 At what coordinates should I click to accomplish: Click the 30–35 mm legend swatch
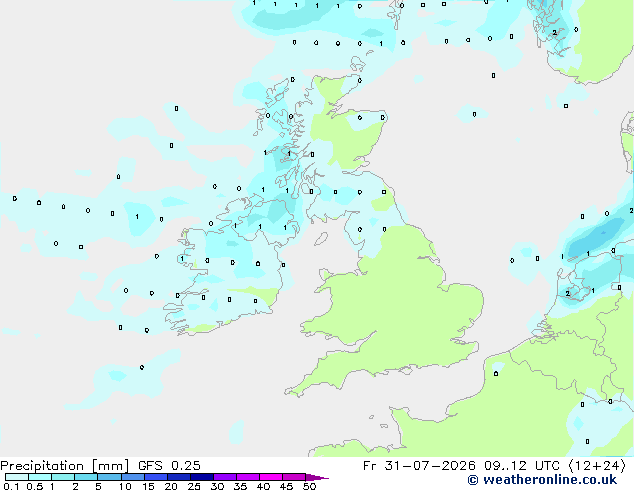(225, 477)
